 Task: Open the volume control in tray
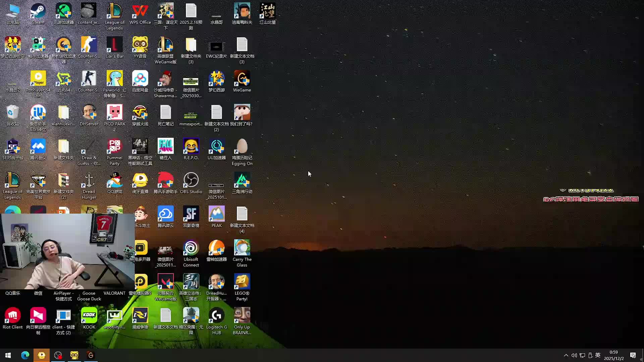pos(574,355)
